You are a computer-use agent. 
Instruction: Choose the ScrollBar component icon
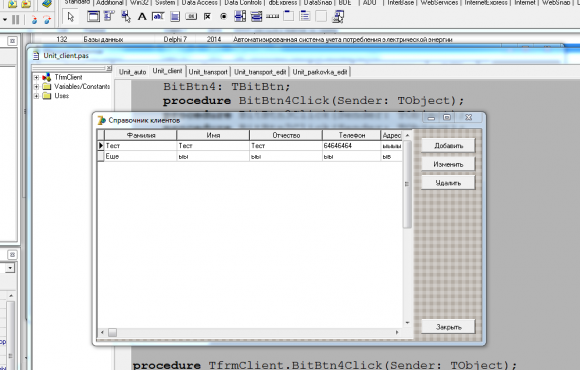pyautogui.click(x=273, y=17)
